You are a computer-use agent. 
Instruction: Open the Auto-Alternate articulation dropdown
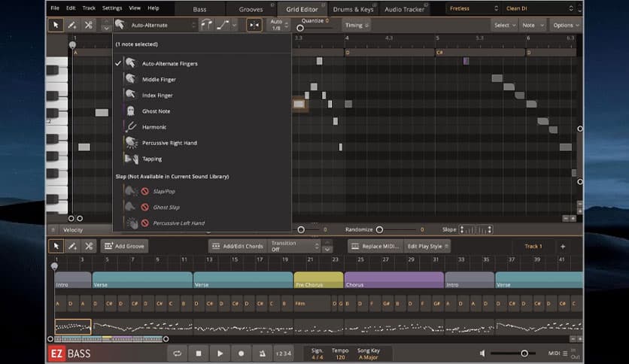[156, 25]
